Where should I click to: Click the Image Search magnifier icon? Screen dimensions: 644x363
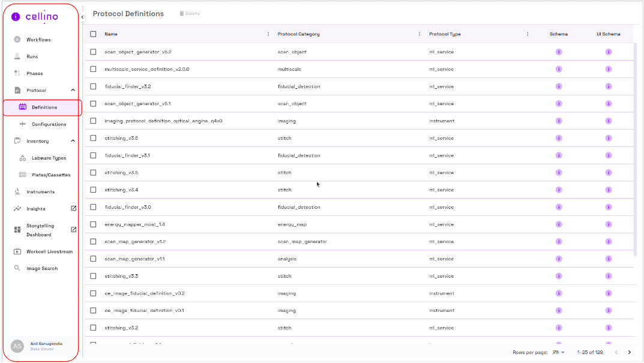pos(17,268)
